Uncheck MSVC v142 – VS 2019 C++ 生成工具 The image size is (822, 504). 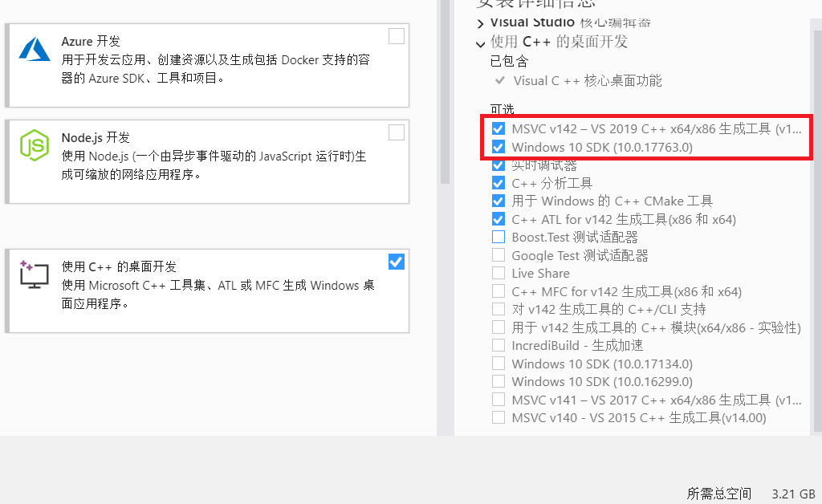point(498,128)
